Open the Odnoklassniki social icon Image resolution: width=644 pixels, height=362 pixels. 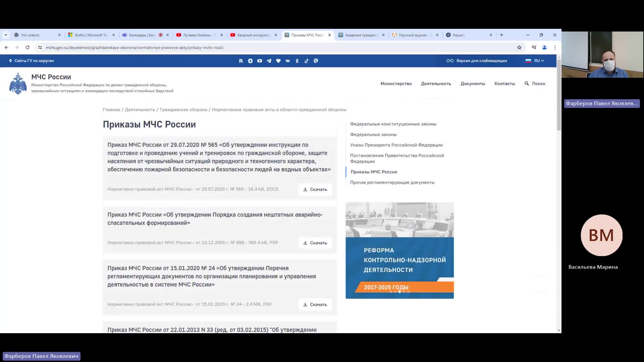(297, 61)
